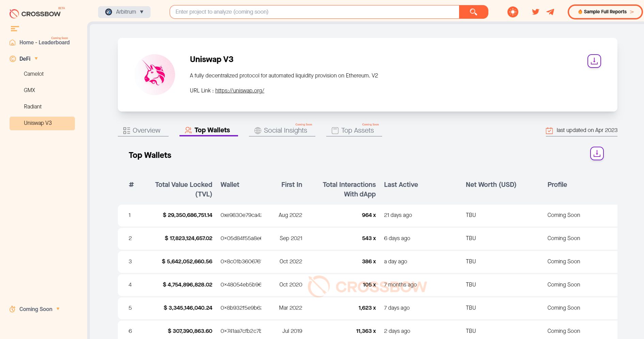Collapse the sidebar hamburger menu icon
This screenshot has width=644, height=339.
coord(15,29)
